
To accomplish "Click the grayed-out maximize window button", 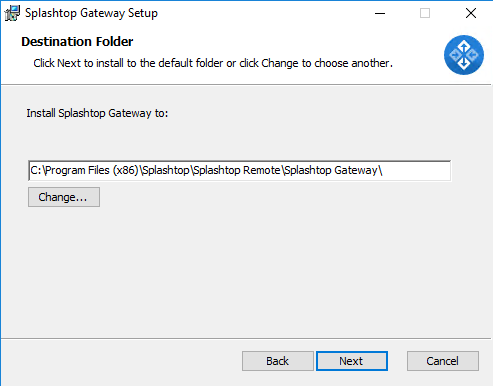I will [425, 13].
